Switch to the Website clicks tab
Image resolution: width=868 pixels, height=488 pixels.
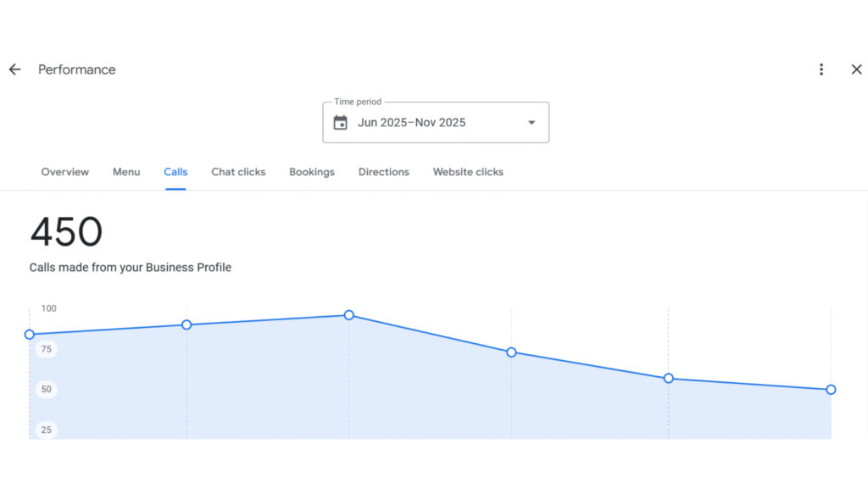point(468,172)
